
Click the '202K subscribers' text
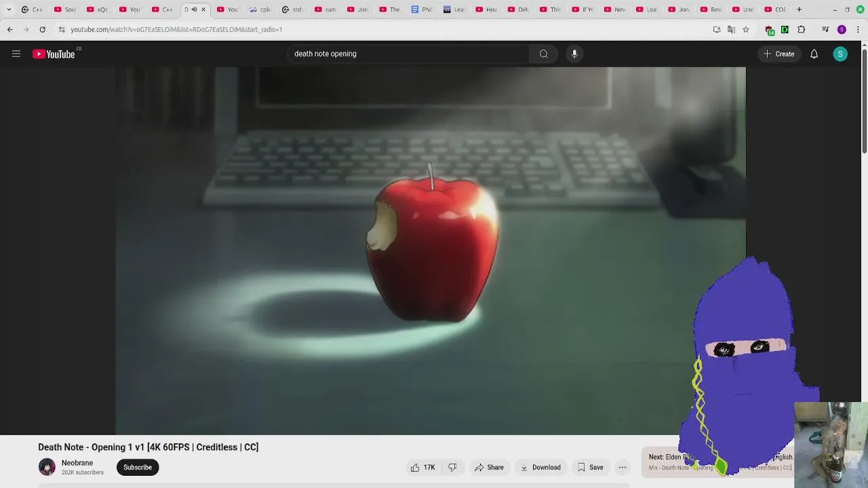pyautogui.click(x=83, y=472)
